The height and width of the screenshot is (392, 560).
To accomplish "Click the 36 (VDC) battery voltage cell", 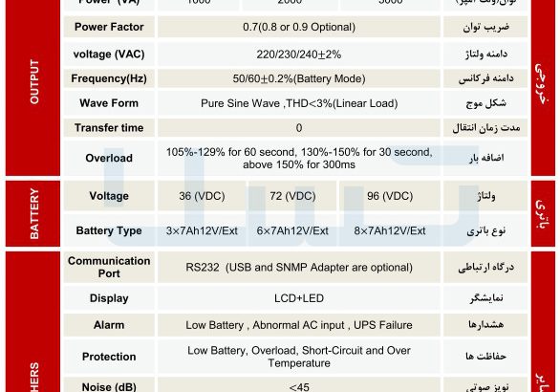I will (203, 196).
